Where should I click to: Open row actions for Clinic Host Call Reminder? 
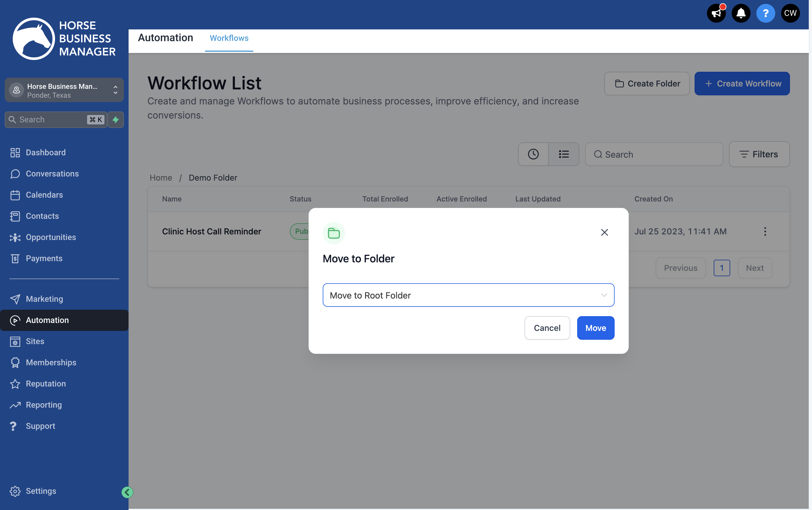click(765, 231)
